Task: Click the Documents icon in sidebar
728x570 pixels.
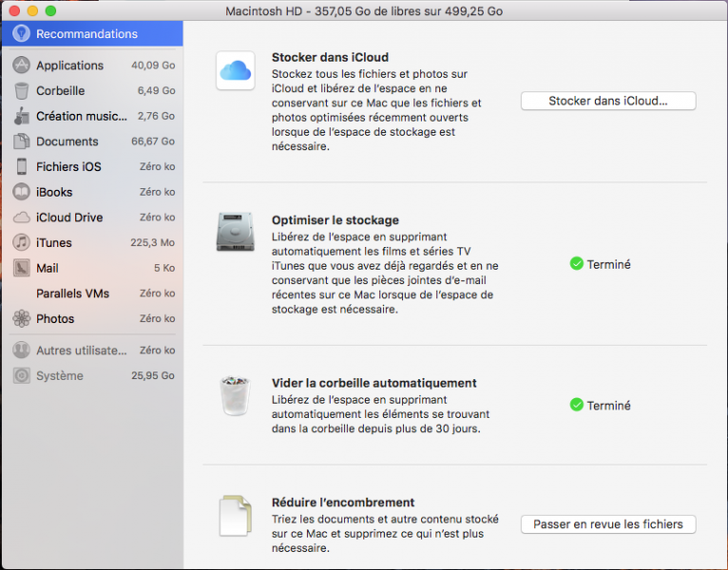Action: pyautogui.click(x=21, y=142)
